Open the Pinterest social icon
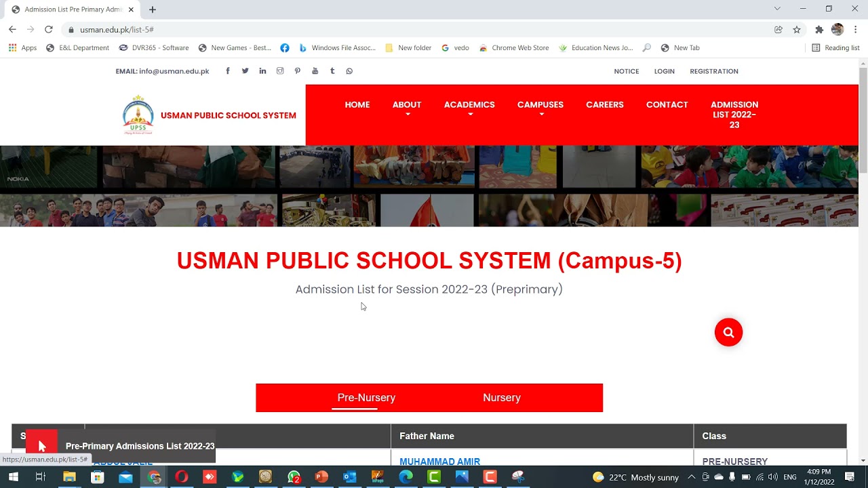The width and height of the screenshot is (868, 488). (x=297, y=71)
